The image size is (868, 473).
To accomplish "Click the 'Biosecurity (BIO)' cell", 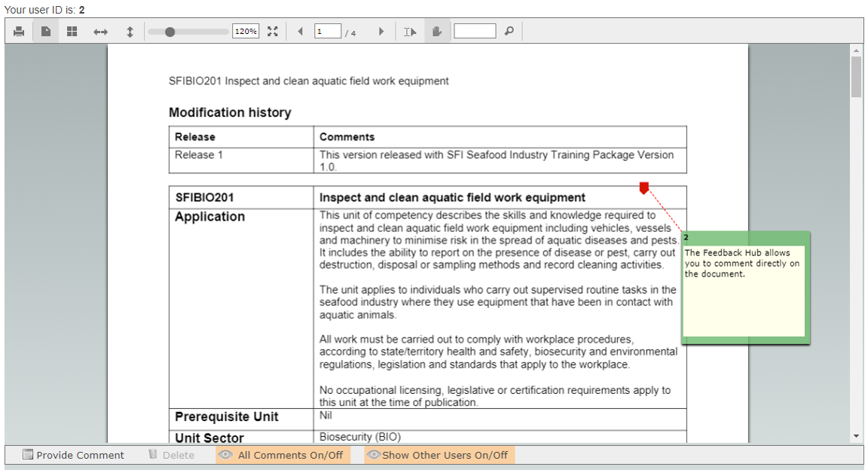I will pyautogui.click(x=360, y=437).
